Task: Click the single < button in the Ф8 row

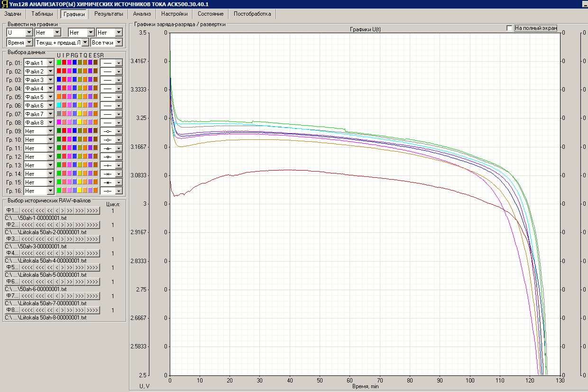Action: (x=57, y=310)
